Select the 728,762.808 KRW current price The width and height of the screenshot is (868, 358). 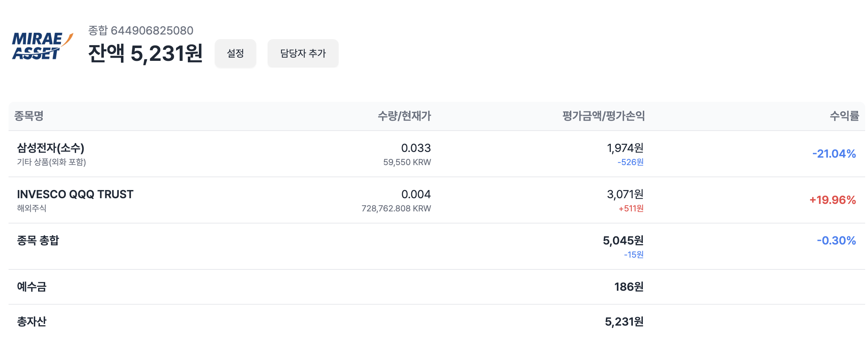click(x=396, y=209)
